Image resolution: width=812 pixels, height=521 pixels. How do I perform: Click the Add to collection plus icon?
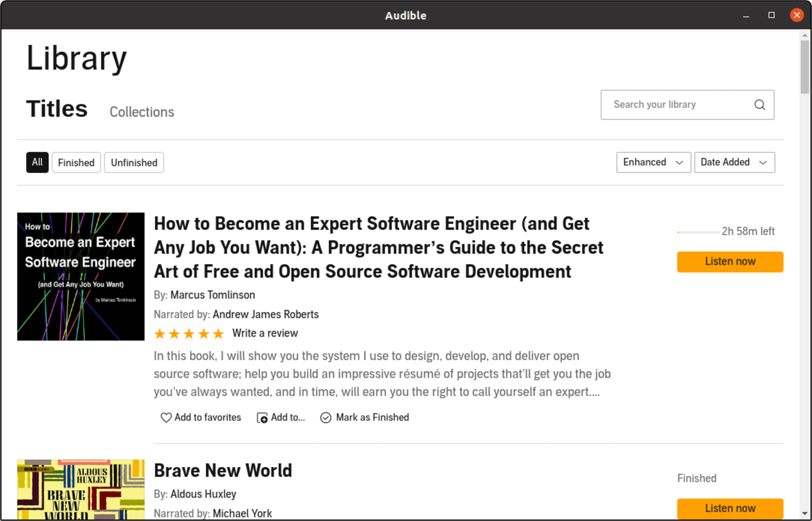click(x=262, y=418)
